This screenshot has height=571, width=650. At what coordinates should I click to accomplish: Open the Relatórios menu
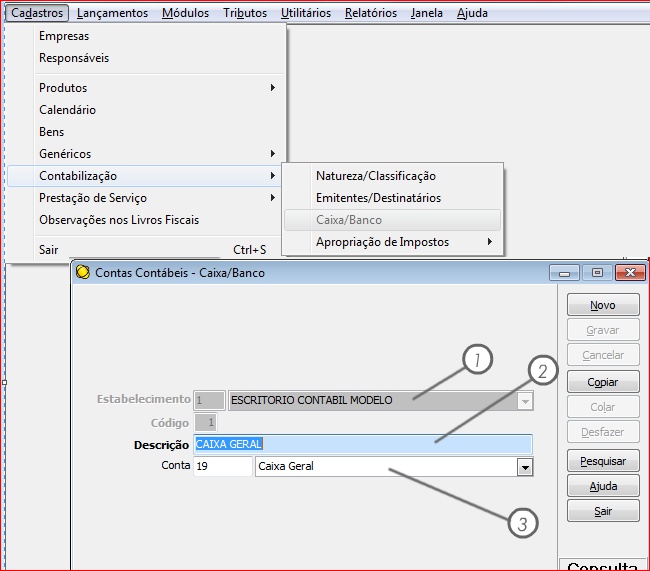click(x=371, y=13)
